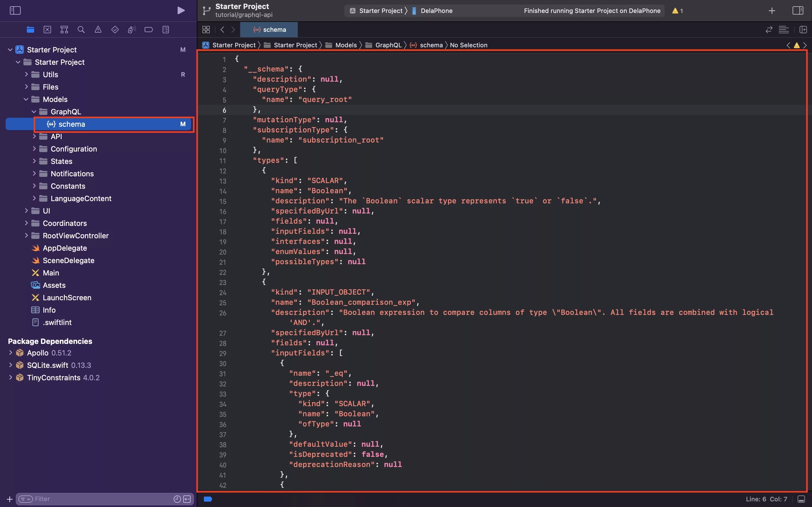Screen dimensions: 812x507
Task: Open the Breakpoint navigator icon
Action: (x=149, y=30)
